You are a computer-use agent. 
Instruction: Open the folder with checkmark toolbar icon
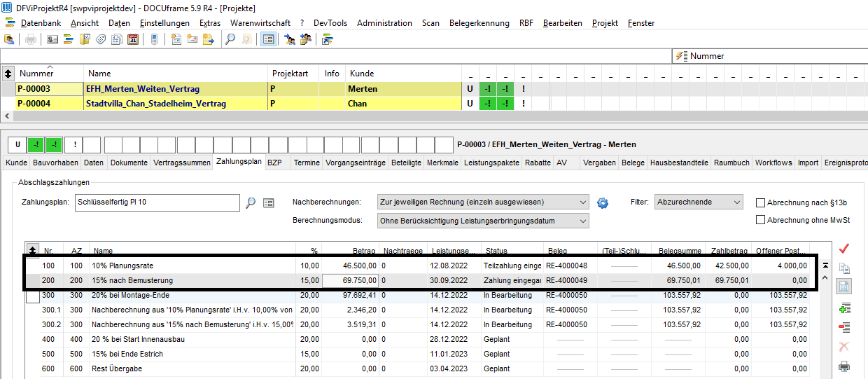tap(85, 39)
